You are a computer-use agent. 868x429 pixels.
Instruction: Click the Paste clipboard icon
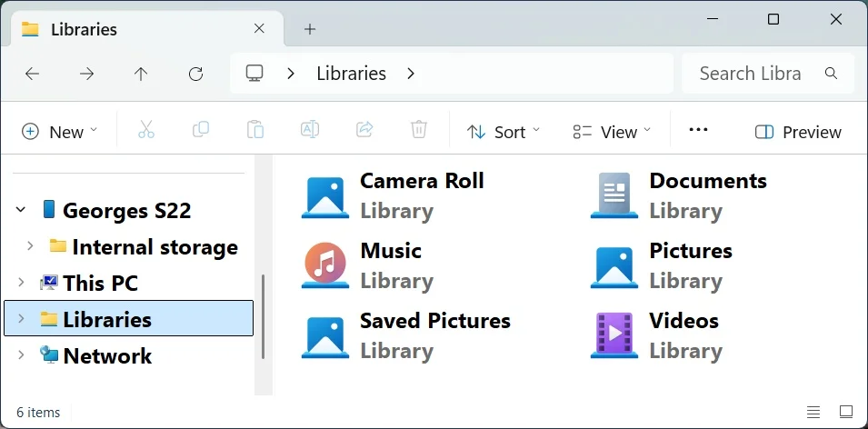point(254,131)
